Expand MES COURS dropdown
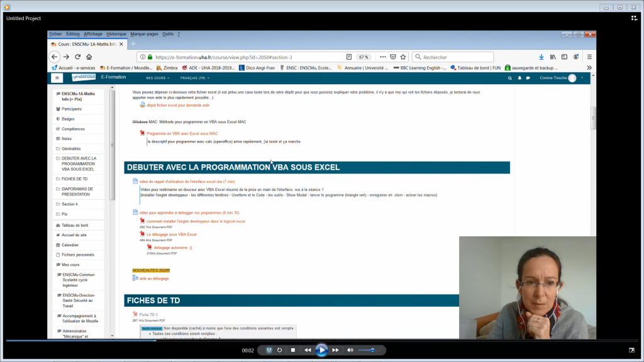This screenshot has width=644, height=362. coord(157,78)
